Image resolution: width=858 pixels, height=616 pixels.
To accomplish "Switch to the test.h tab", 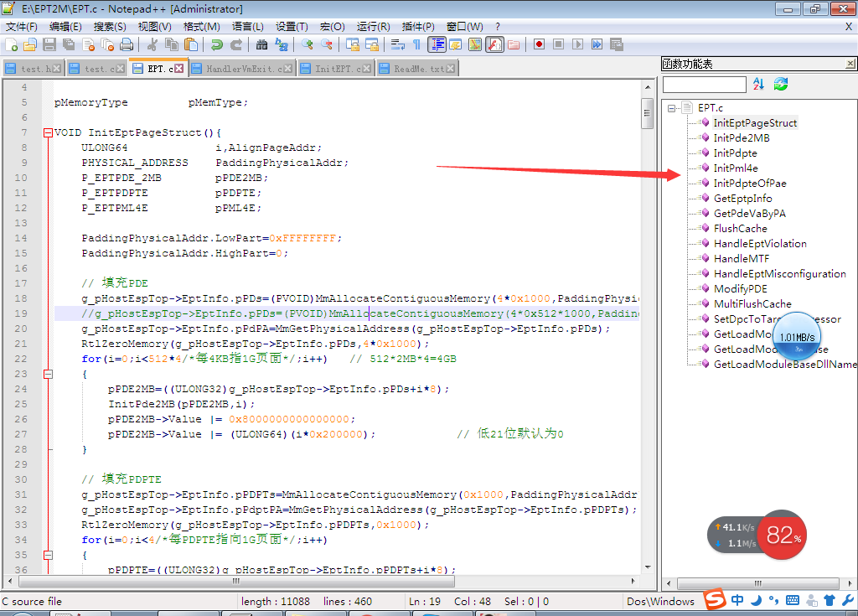I will 34,69.
